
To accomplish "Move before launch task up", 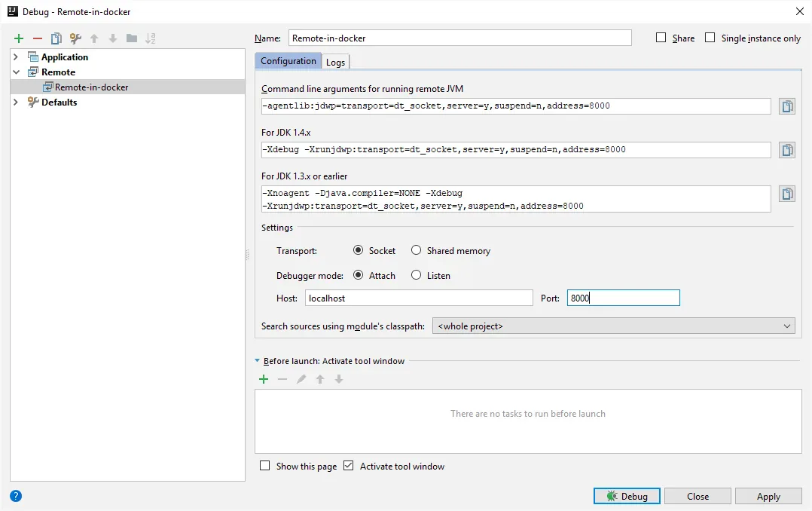I will pyautogui.click(x=320, y=379).
